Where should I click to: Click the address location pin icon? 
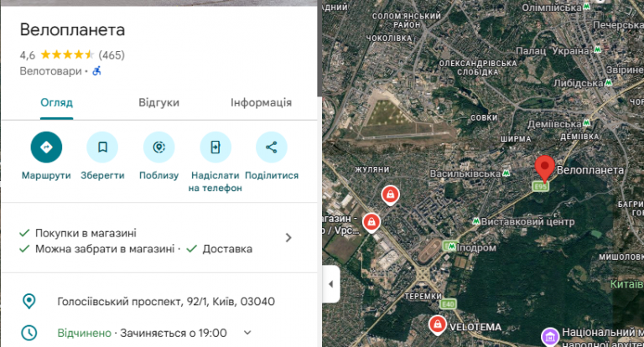coord(29,301)
